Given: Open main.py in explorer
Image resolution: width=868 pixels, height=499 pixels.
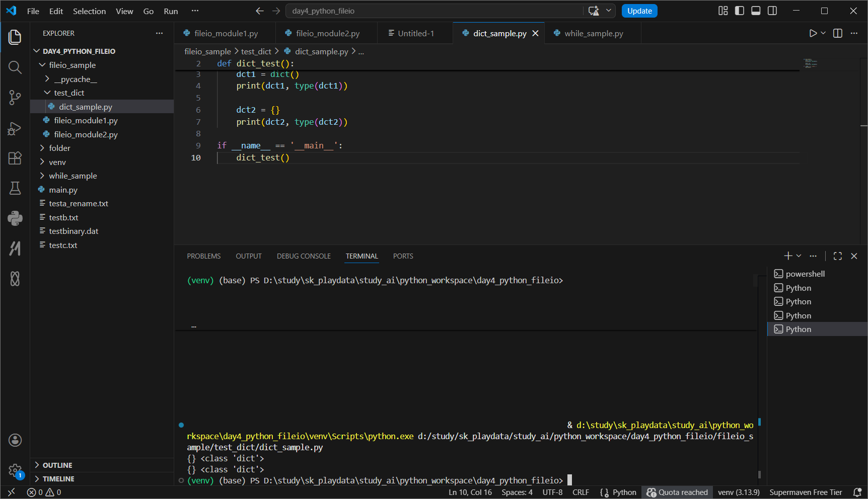Looking at the screenshot, I should [x=102, y=190].
